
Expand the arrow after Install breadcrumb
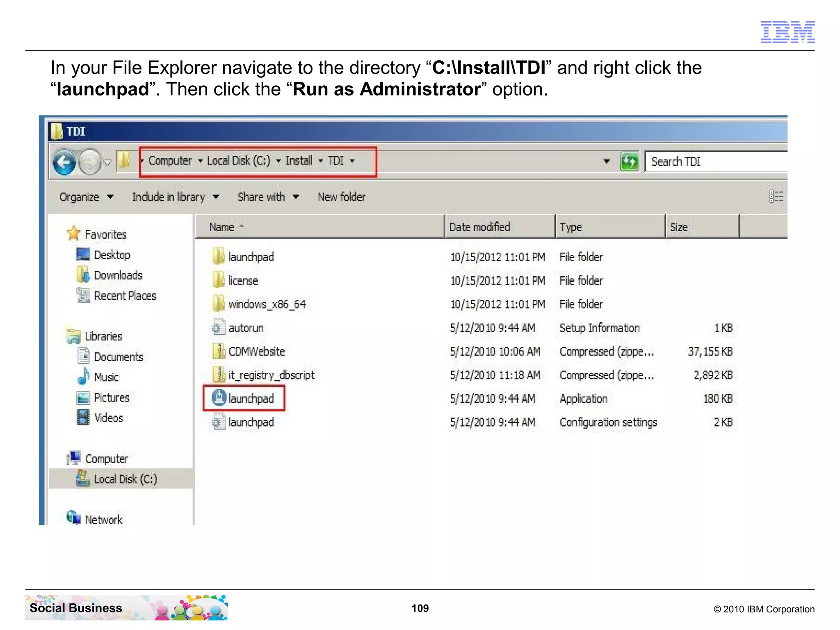point(321,161)
